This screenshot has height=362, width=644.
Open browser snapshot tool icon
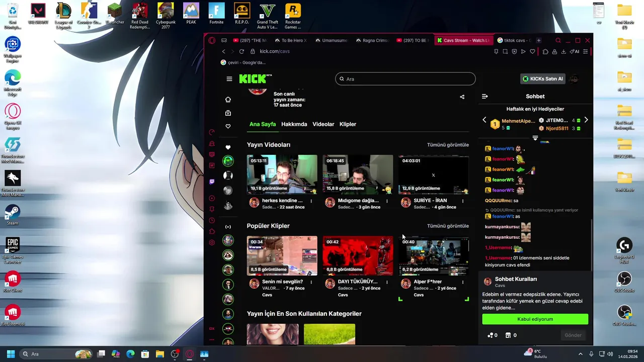505,51
